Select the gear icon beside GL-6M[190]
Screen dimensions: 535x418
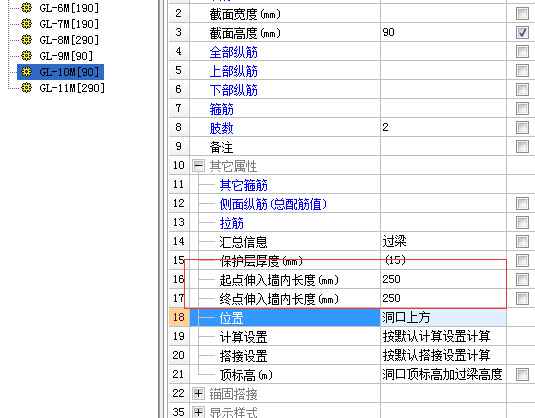tap(26, 8)
